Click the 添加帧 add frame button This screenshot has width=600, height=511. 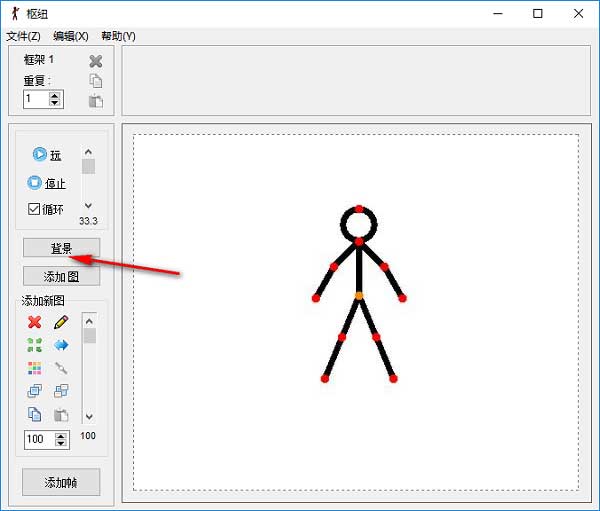pyautogui.click(x=61, y=482)
